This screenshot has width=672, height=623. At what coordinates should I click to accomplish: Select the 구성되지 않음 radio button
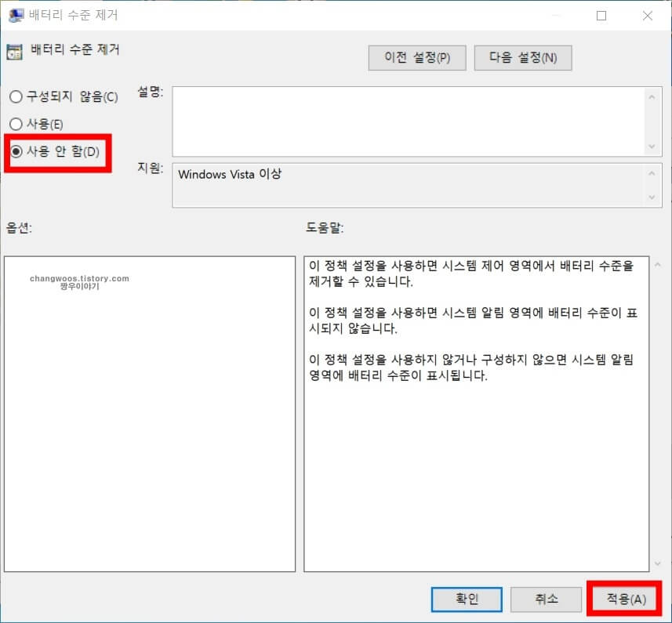[x=14, y=96]
